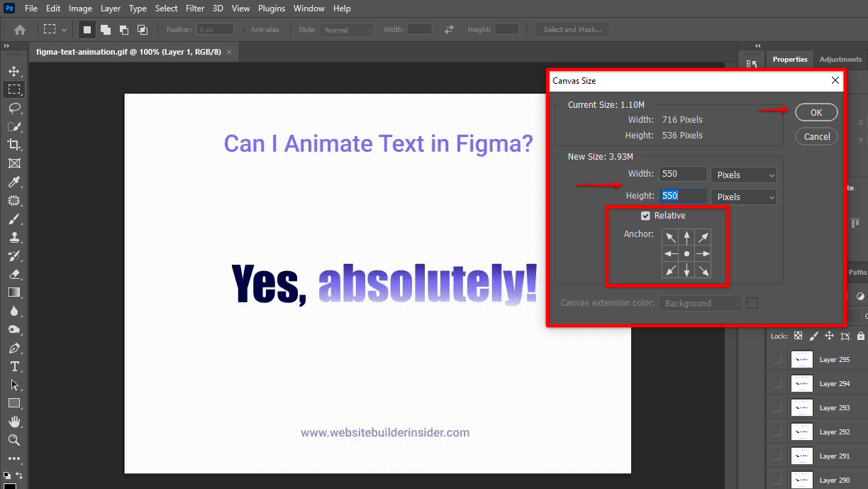Set anchor point to top-left corner
Viewport: 868px width, 489px height.
point(669,236)
